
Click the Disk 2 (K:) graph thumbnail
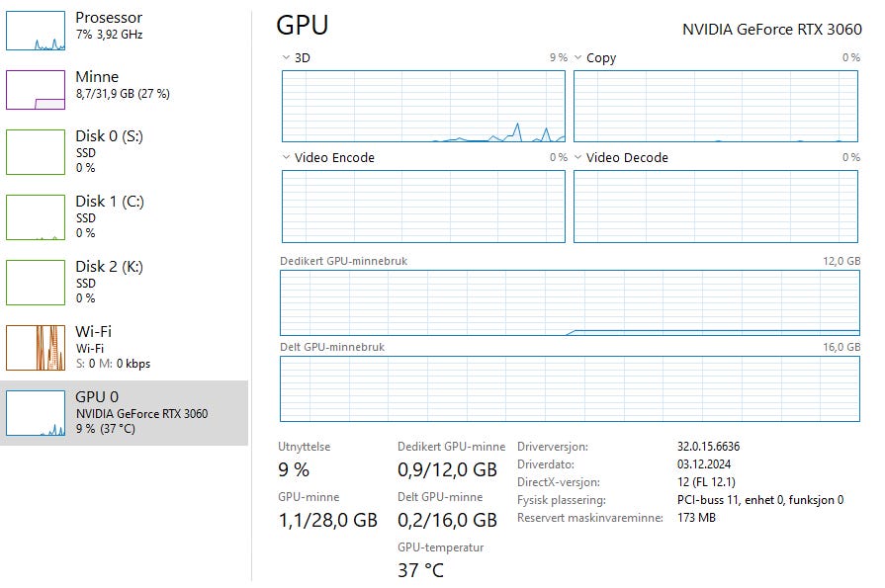pos(36,282)
